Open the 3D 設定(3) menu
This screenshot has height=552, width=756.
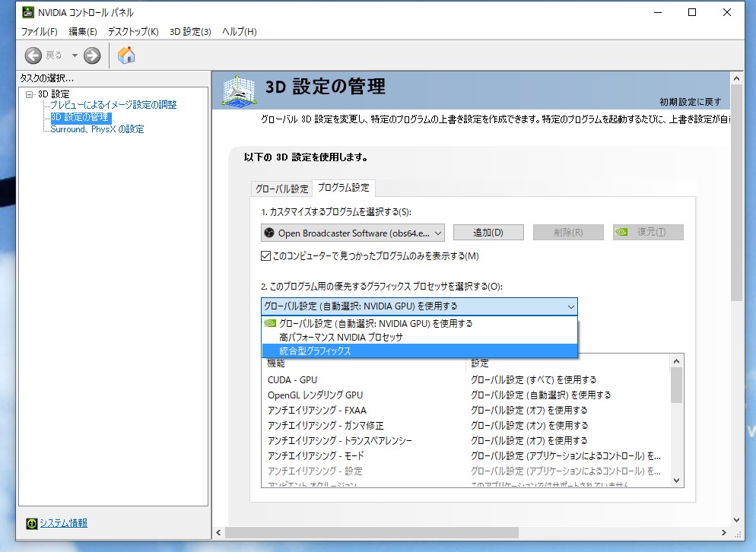tap(189, 31)
